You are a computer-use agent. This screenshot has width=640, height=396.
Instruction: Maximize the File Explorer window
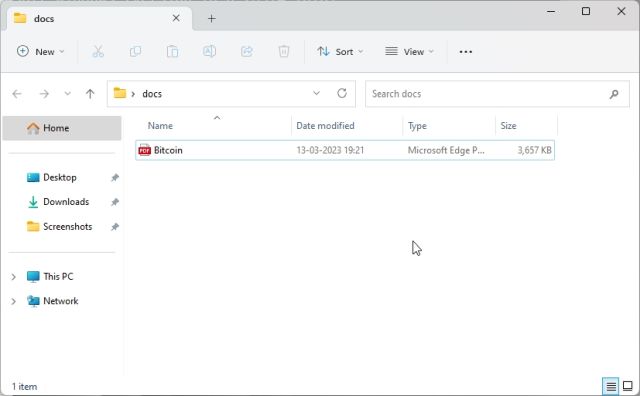coord(586,11)
